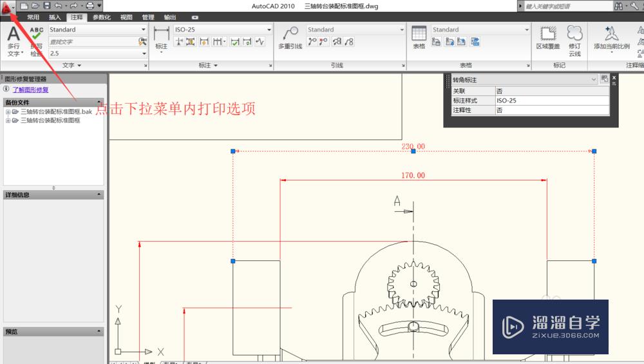Open the 参数化 ribbon tab
Screen dimensions: 644x364
click(x=102, y=17)
